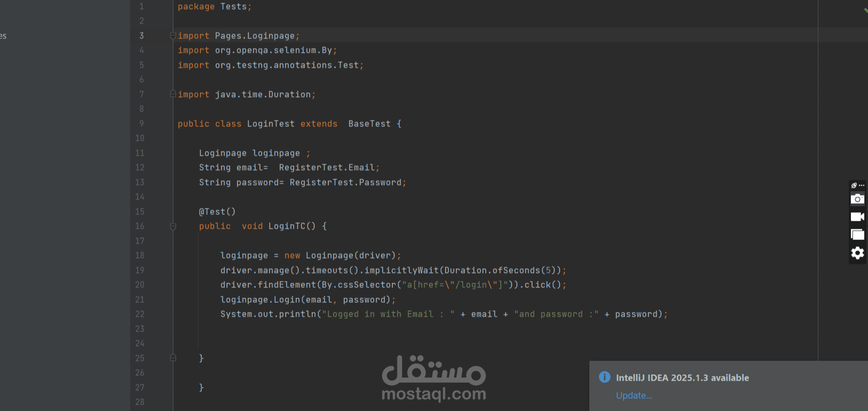
Task: Open the stacked windows icon in capture widget
Action: click(857, 235)
